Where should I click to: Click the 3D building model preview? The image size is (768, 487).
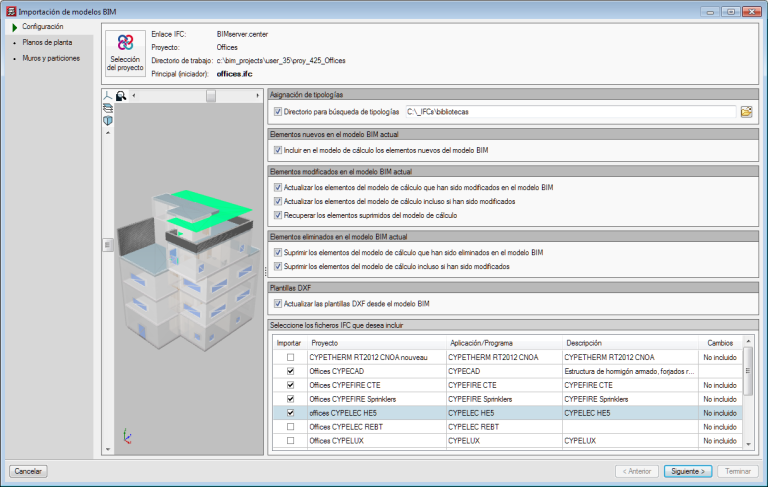point(189,270)
